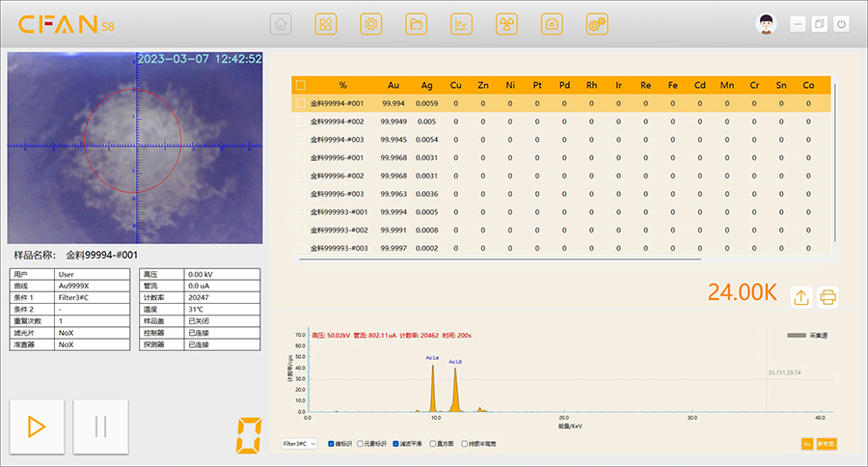Check the box for row 金料999993-#002

pos(301,230)
